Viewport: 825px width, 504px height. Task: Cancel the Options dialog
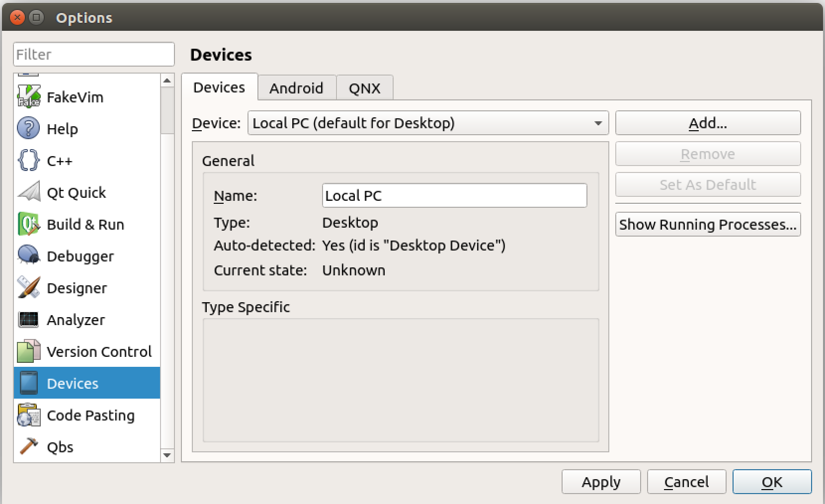click(687, 482)
